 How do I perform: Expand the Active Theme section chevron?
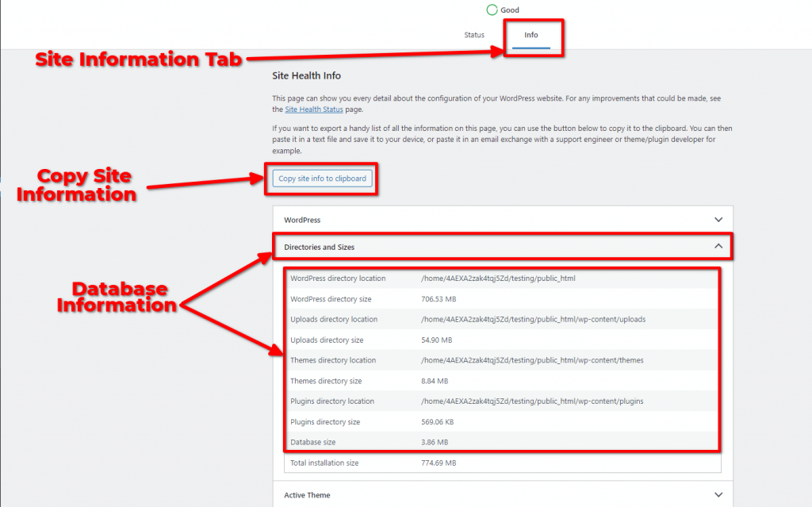718,495
